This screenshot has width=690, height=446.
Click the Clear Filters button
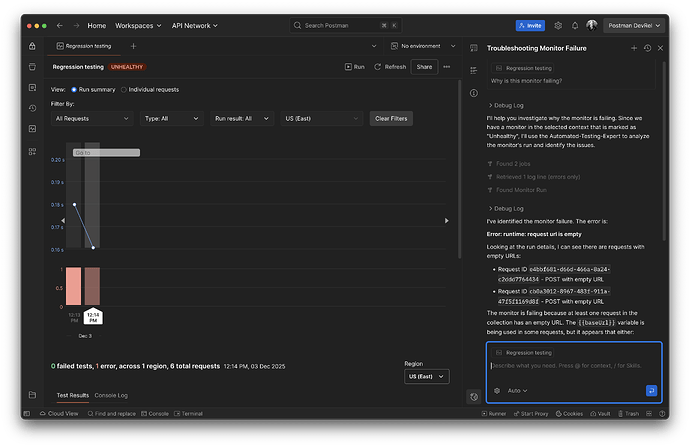(391, 118)
